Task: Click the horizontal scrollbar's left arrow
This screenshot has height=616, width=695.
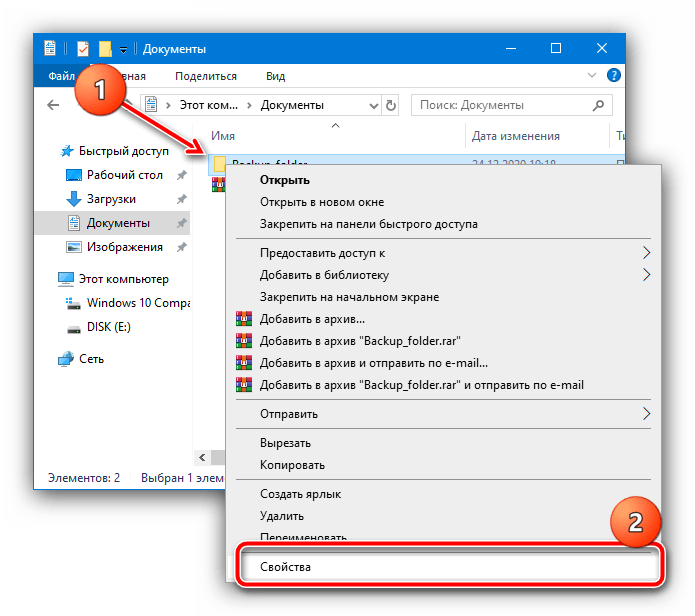Action: (x=203, y=457)
